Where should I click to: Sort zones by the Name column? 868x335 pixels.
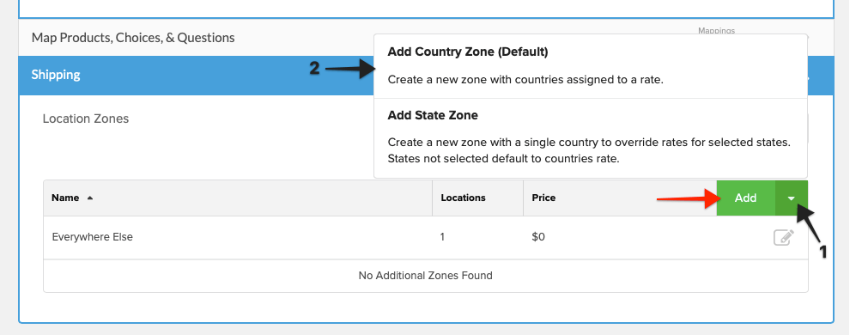click(65, 198)
